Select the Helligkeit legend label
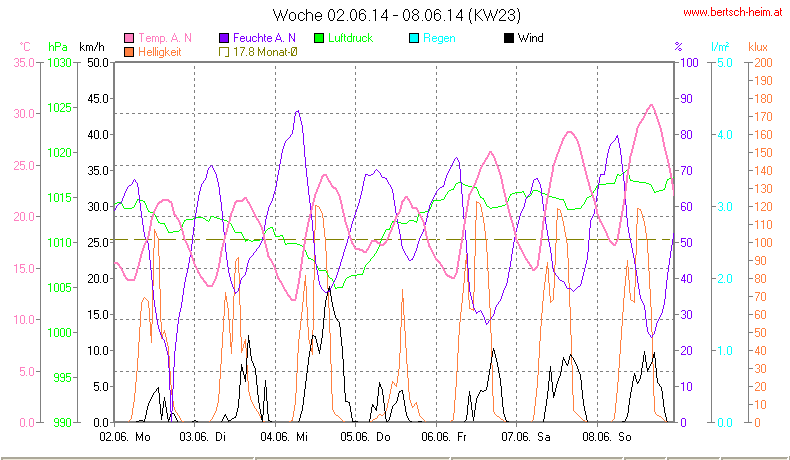Viewport: 790px width, 460px height. point(159,52)
